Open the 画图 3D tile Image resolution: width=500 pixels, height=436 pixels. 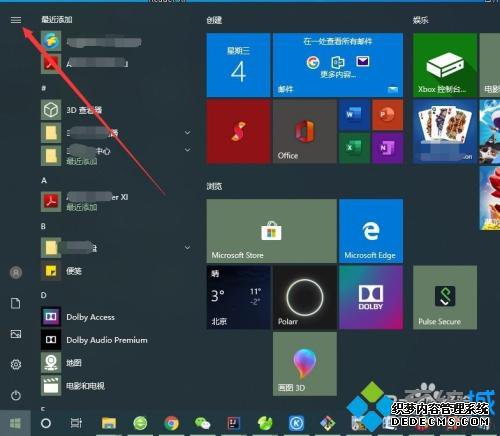(x=305, y=364)
